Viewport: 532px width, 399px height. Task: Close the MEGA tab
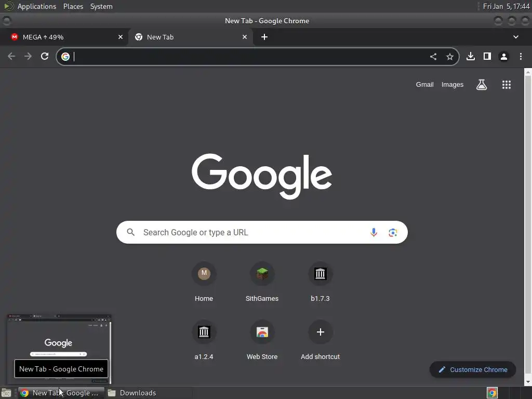[121, 37]
